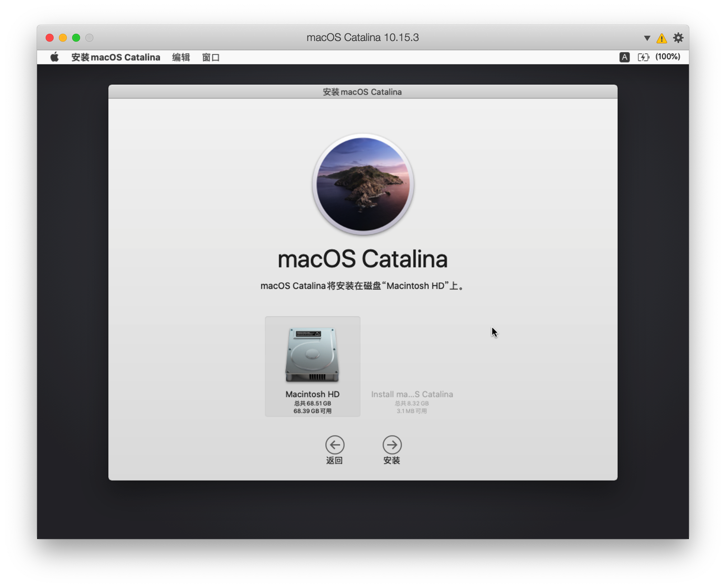Viewport: 726px width, 588px height.
Task: Click the macOS Catalina island logo
Action: 363,184
